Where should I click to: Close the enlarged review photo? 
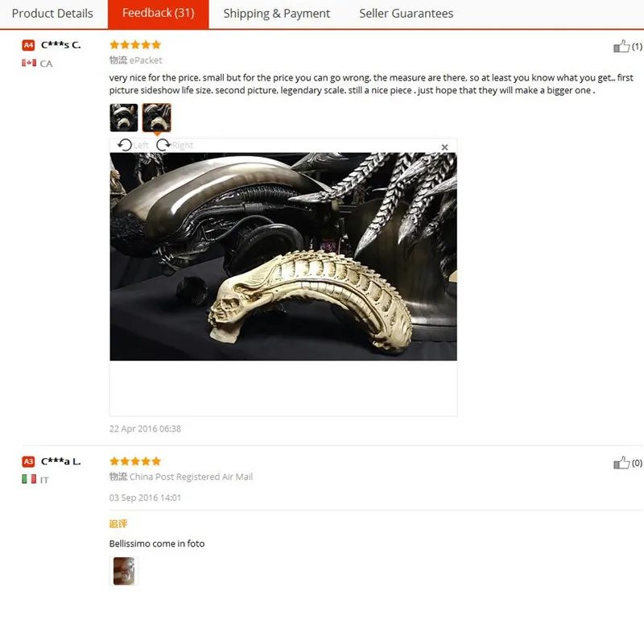tap(444, 147)
